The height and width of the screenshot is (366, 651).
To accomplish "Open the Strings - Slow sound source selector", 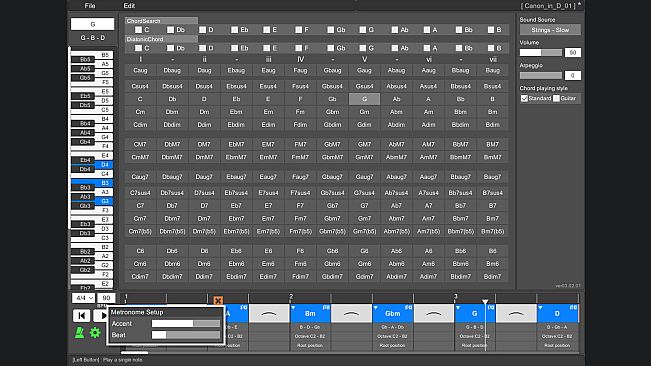I will (x=550, y=30).
